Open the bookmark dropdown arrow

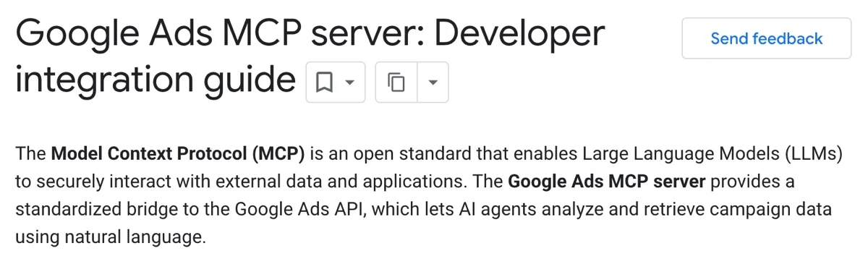[x=350, y=82]
